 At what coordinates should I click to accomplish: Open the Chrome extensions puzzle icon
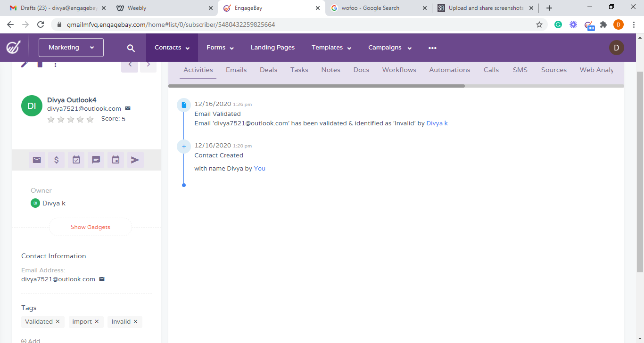tap(603, 24)
